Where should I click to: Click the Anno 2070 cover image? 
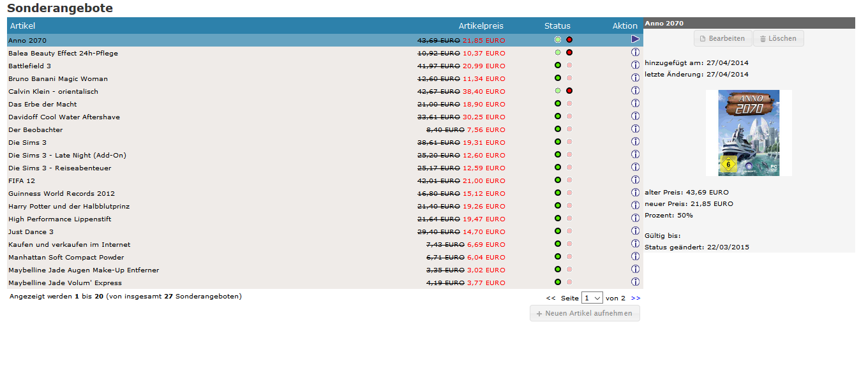pos(749,133)
